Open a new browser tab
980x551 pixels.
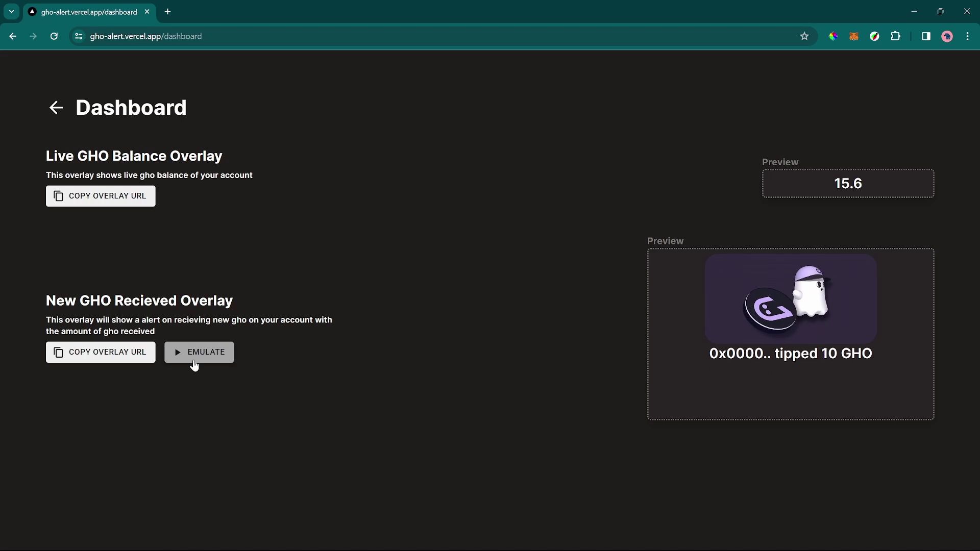168,12
